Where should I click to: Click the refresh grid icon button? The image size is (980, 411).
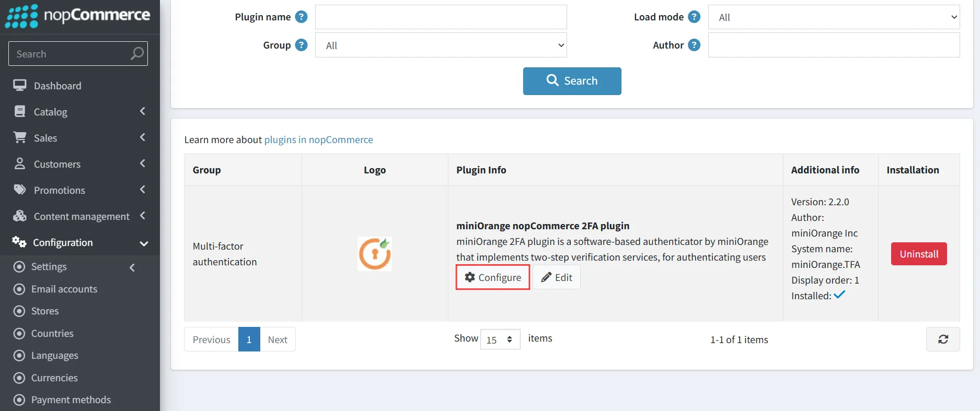click(943, 339)
